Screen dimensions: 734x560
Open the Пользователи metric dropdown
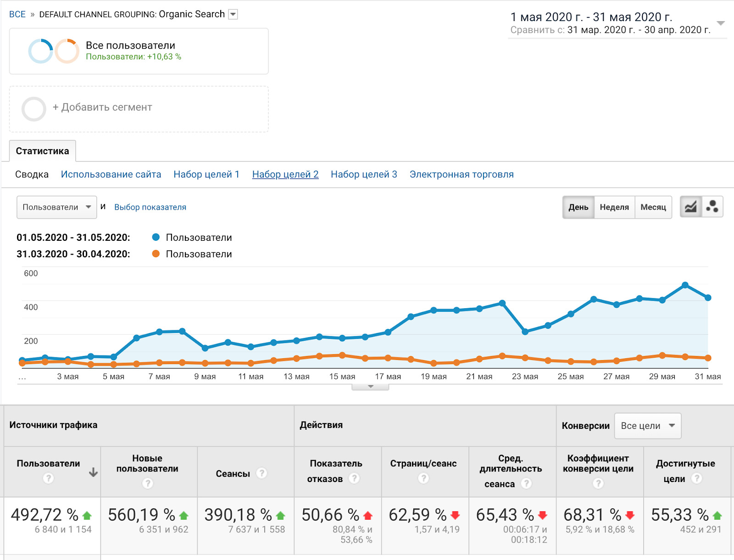[x=57, y=207]
